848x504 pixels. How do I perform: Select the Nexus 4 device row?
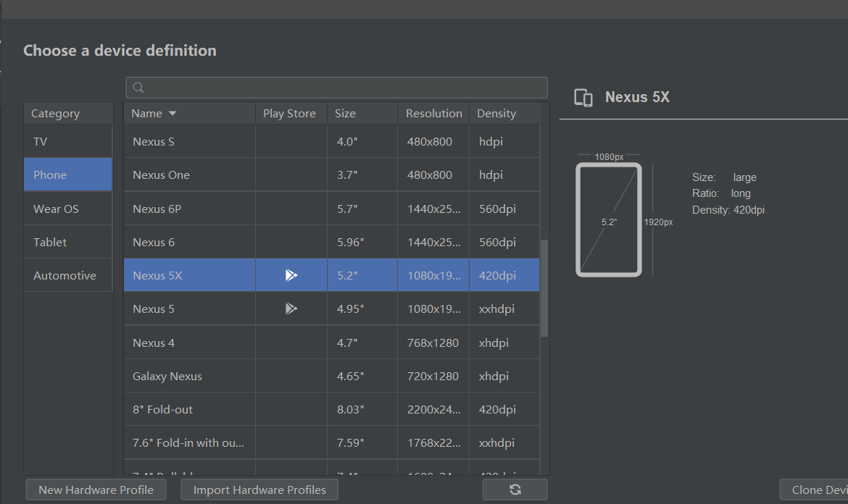(x=331, y=343)
